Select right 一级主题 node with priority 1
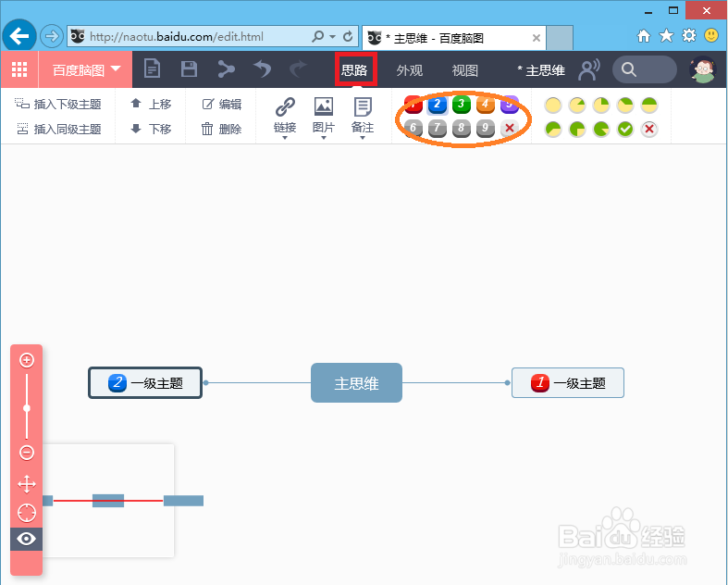Screen dimensions: 728x585 568,383
